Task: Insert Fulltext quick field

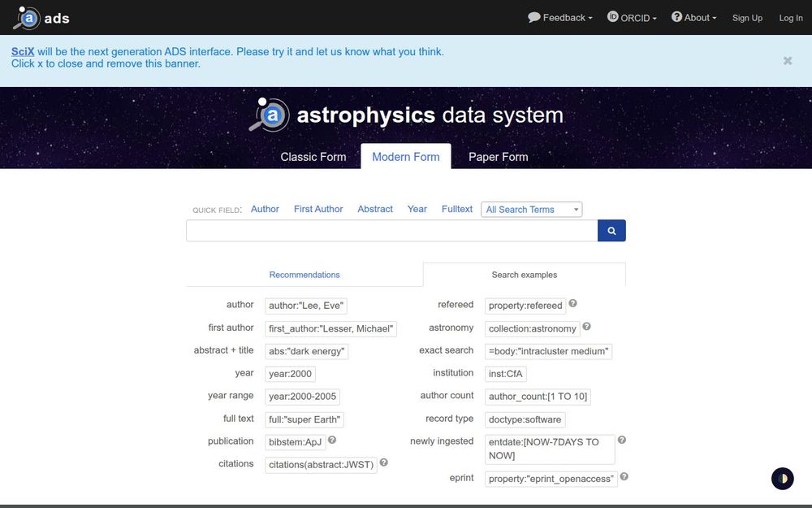Action: [456, 209]
